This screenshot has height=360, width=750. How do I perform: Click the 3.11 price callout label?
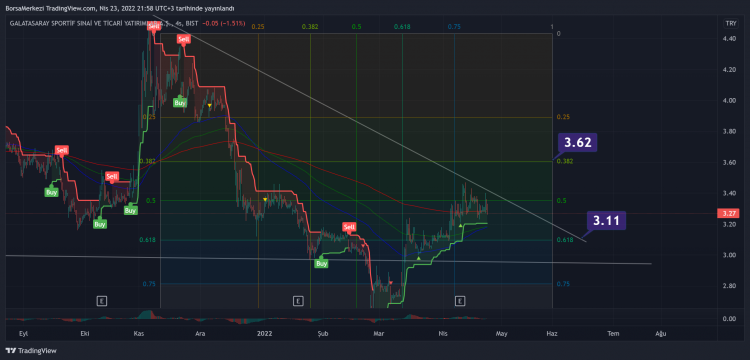coord(607,220)
